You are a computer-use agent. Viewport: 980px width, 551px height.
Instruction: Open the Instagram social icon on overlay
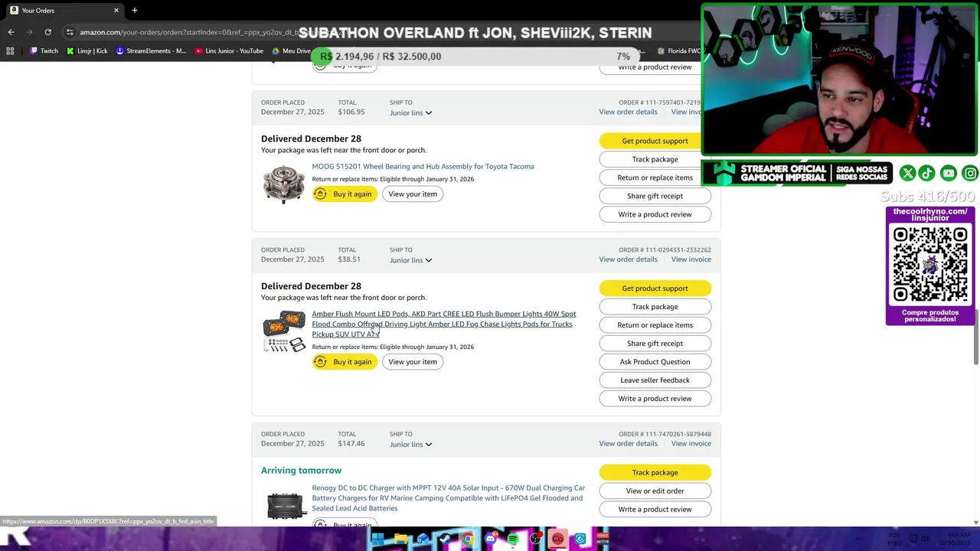point(969,174)
